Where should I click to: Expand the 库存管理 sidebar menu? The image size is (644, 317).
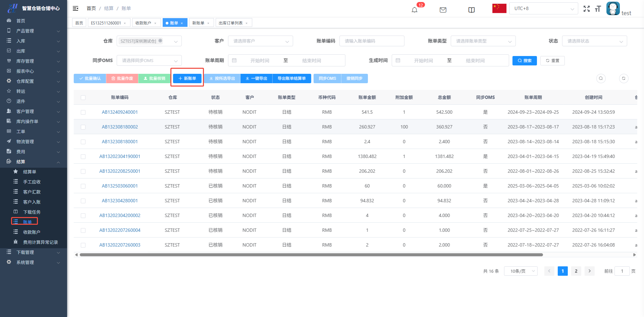point(34,61)
